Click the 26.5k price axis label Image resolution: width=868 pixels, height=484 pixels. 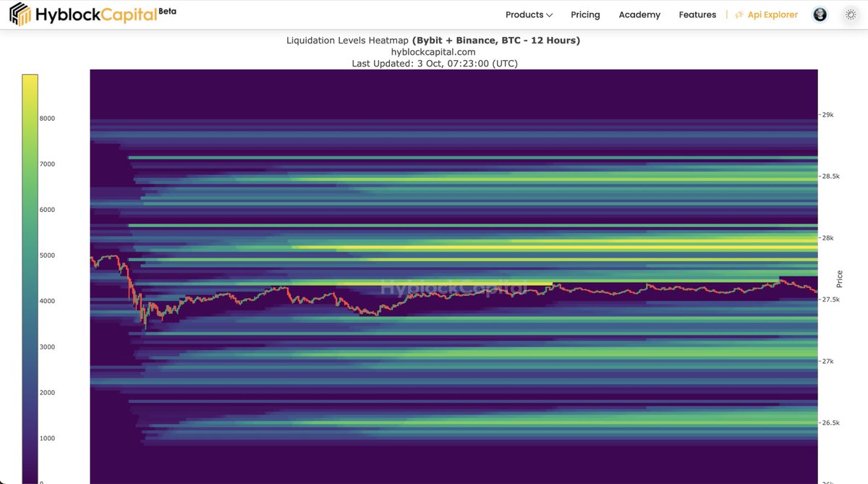pyautogui.click(x=831, y=423)
